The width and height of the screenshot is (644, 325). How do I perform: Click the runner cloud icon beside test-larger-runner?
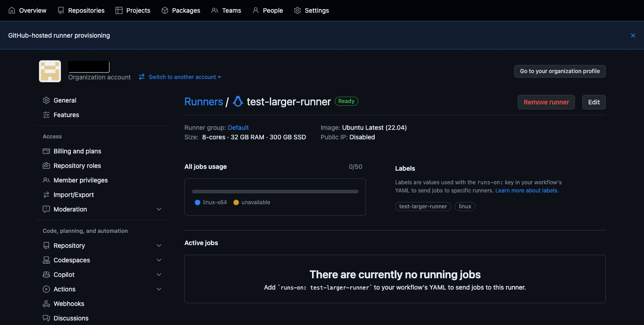coord(238,101)
